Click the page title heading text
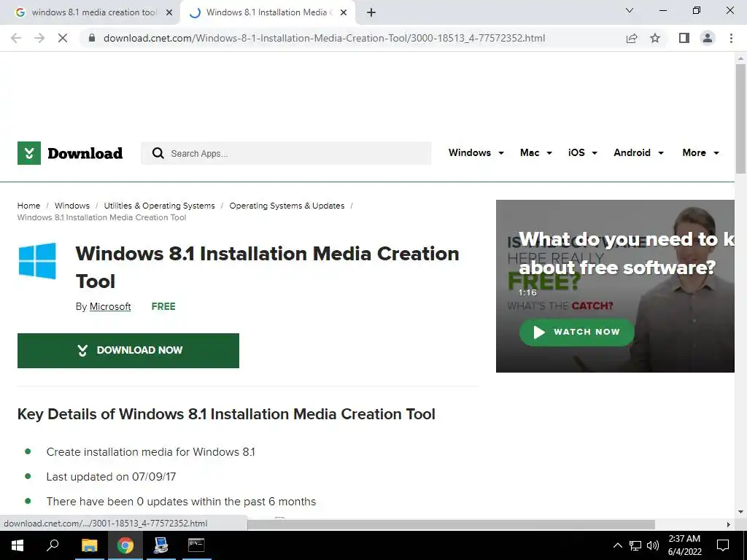Screen dimensions: 747x560 pos(267,267)
